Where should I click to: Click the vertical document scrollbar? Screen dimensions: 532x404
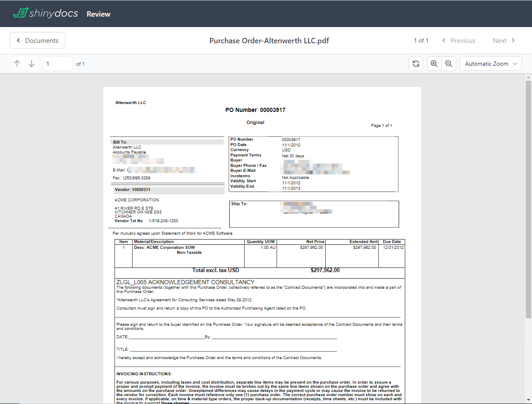click(x=529, y=166)
